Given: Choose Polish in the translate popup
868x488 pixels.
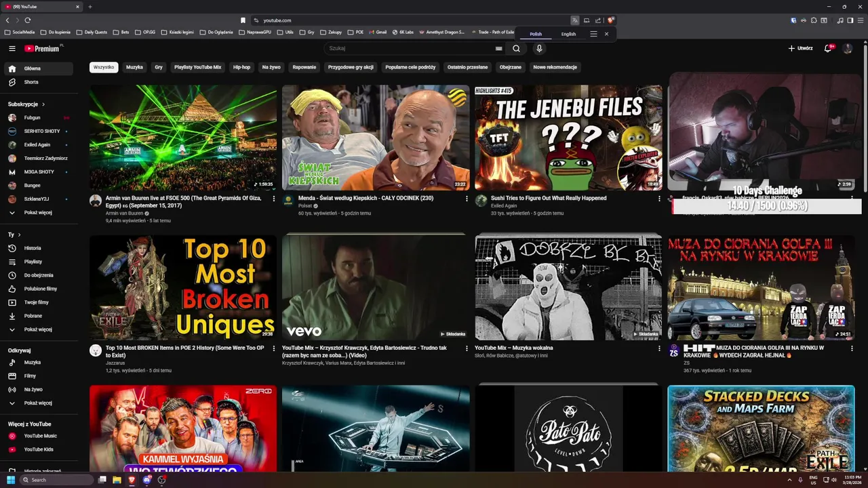Looking at the screenshot, I should pos(536,34).
